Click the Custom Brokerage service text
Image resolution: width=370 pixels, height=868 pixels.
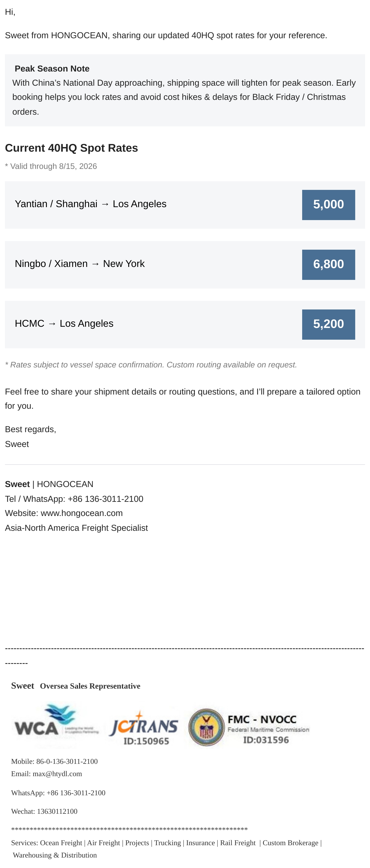(290, 843)
